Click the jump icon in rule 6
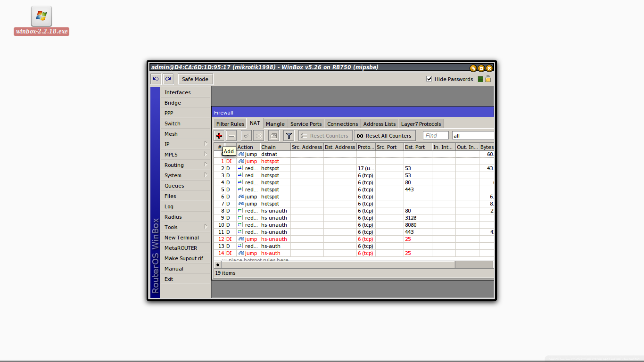 coord(241,197)
